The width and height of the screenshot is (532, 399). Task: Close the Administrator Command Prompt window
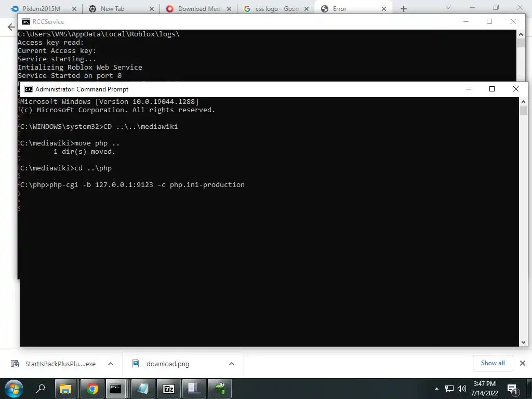click(516, 89)
